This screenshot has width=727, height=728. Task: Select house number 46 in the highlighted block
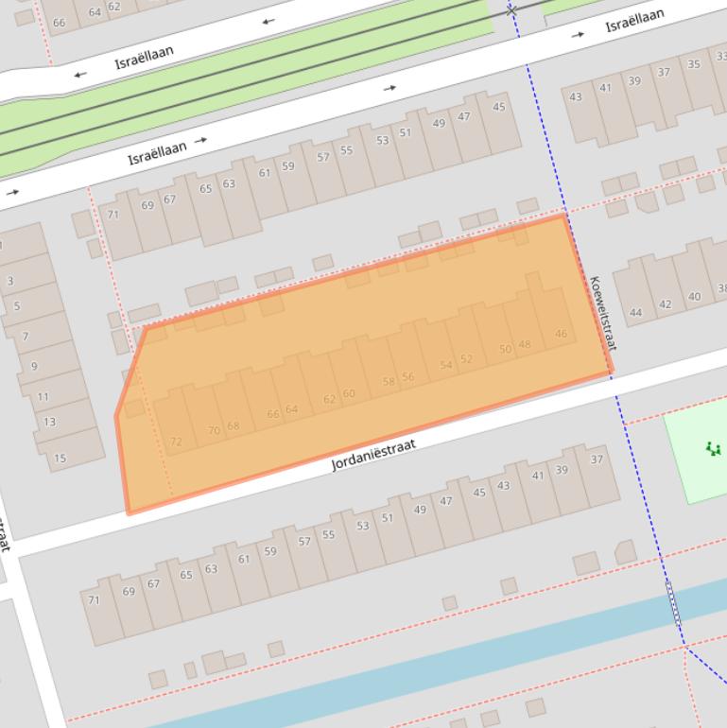click(562, 334)
